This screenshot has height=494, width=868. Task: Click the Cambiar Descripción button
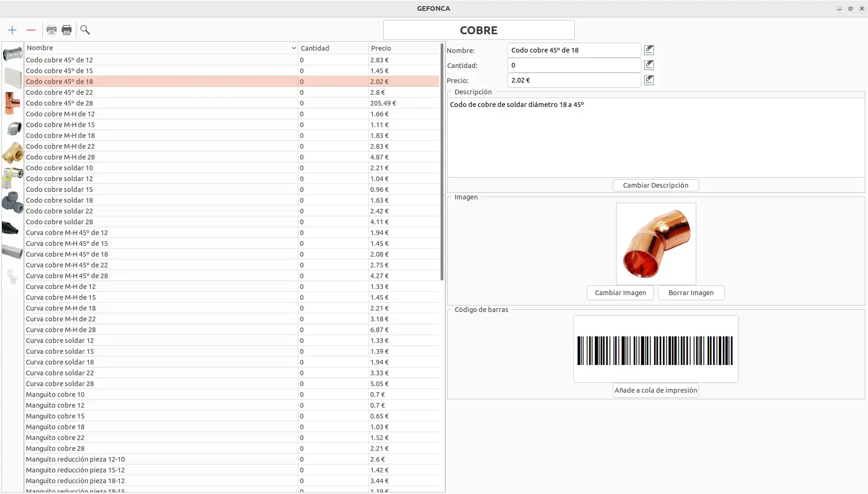tap(655, 185)
